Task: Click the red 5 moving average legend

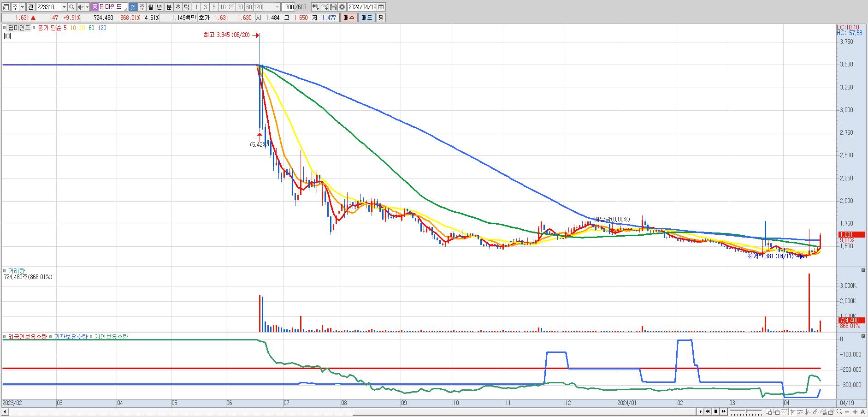Action: click(x=65, y=28)
